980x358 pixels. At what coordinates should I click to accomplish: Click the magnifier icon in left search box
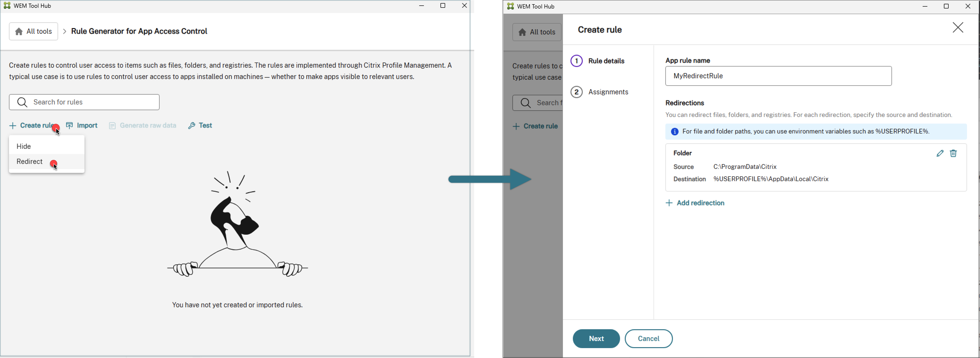coord(22,103)
